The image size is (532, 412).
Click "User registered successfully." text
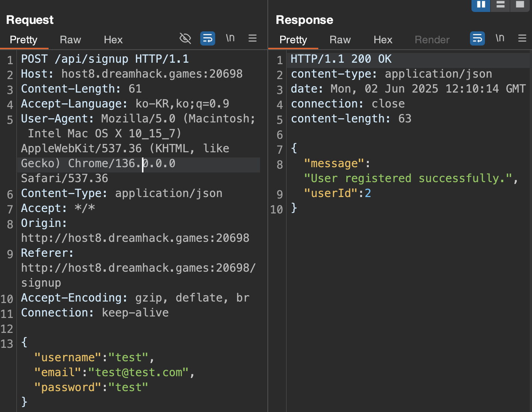coord(408,178)
